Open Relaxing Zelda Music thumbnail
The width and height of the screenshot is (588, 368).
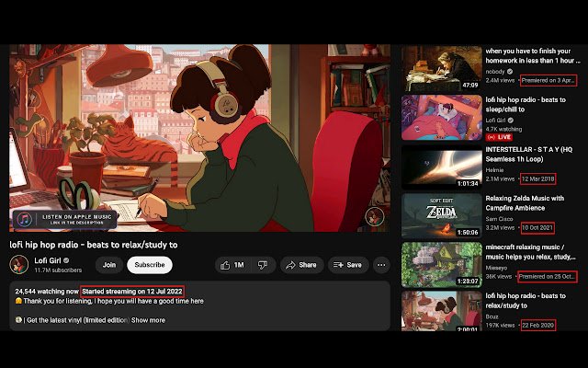pyautogui.click(x=442, y=216)
